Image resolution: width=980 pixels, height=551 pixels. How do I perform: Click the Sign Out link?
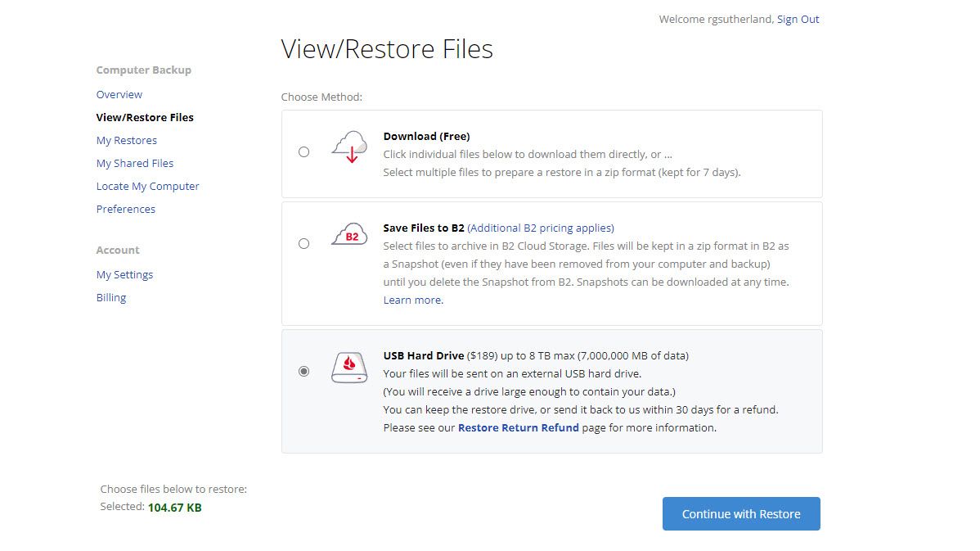click(798, 20)
